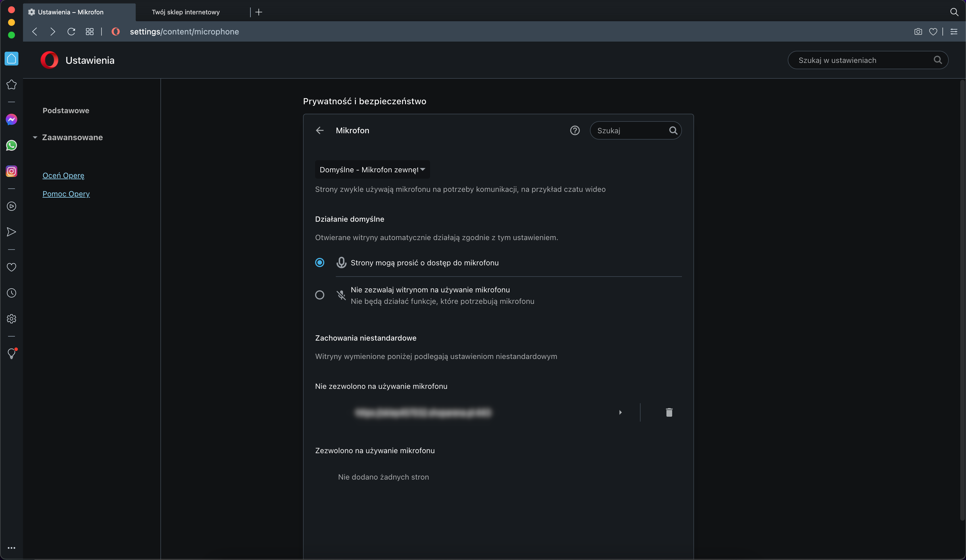Expand the blocked site details arrow
This screenshot has height=560, width=966.
click(x=620, y=412)
